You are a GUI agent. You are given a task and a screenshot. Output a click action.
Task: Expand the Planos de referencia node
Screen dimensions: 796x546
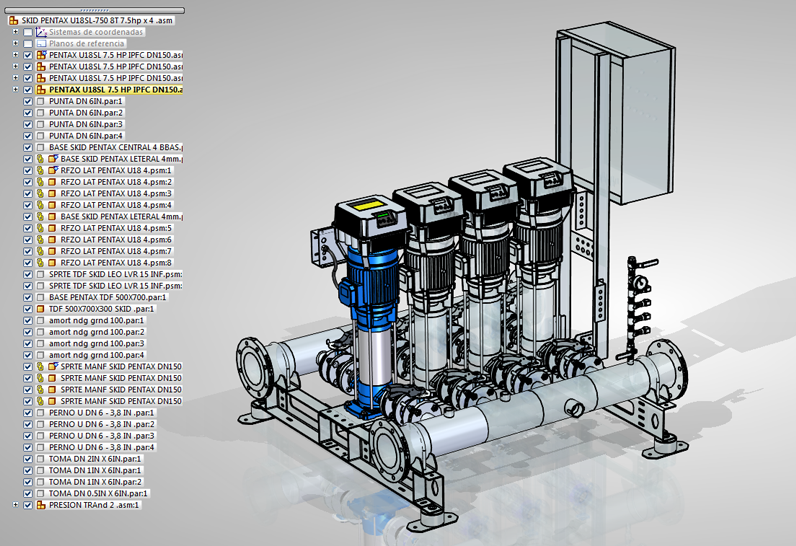15,44
